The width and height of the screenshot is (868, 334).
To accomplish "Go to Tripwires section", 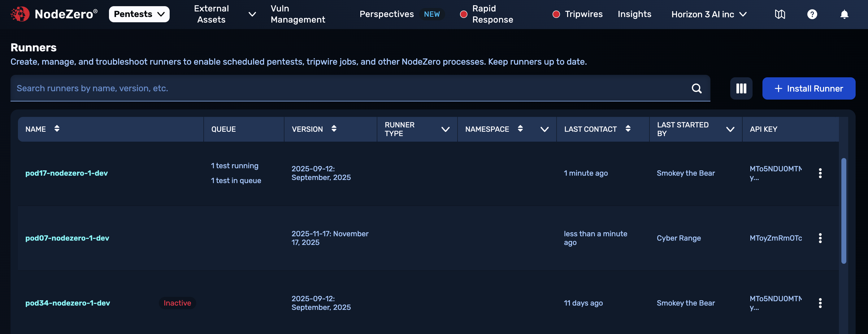I will point(583,14).
